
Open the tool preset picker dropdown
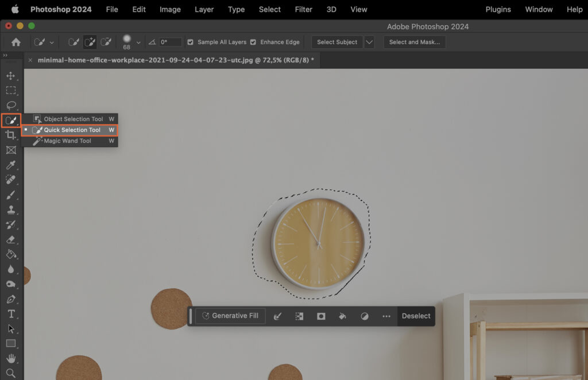click(x=51, y=41)
